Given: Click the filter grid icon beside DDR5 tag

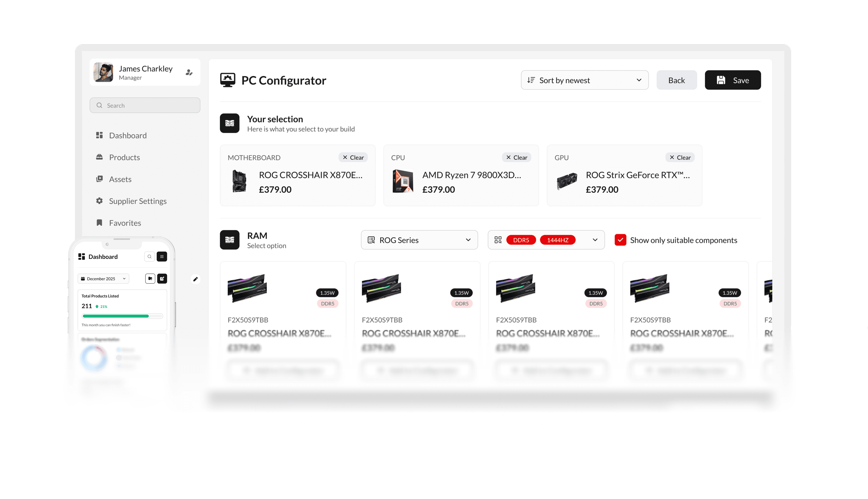Looking at the screenshot, I should point(498,240).
